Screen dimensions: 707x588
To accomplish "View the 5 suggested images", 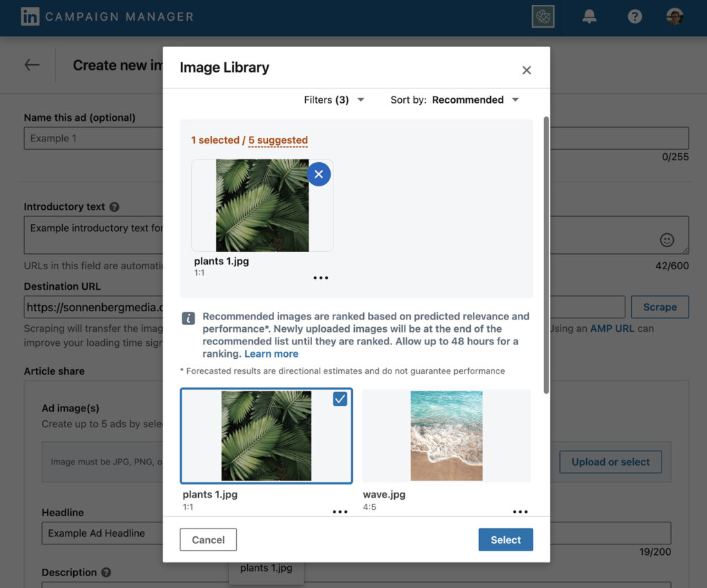I will (x=278, y=139).
